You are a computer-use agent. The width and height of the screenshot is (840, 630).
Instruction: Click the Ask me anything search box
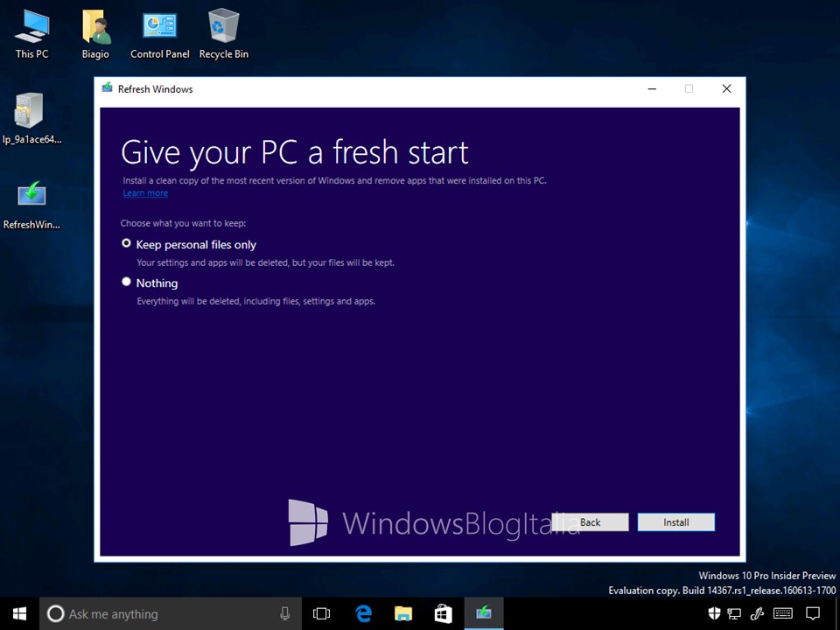point(171,613)
